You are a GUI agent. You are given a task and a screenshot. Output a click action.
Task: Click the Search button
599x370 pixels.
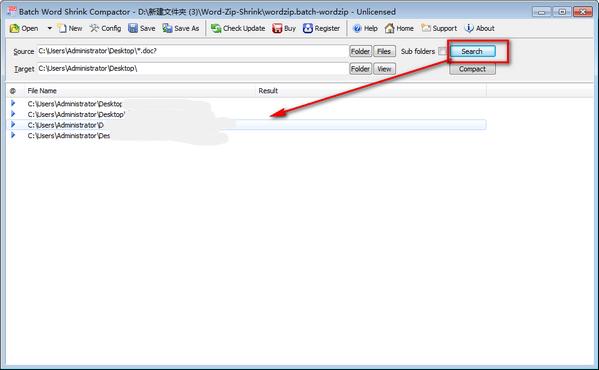point(473,51)
